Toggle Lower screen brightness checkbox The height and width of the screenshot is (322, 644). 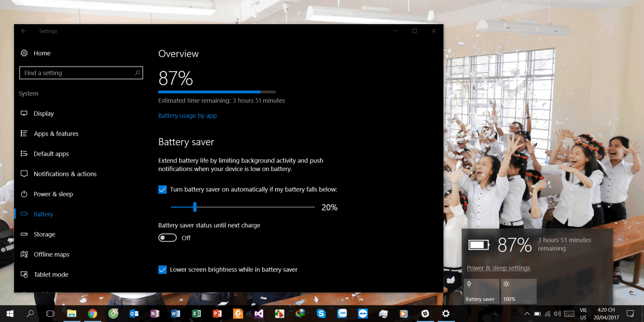pyautogui.click(x=163, y=270)
